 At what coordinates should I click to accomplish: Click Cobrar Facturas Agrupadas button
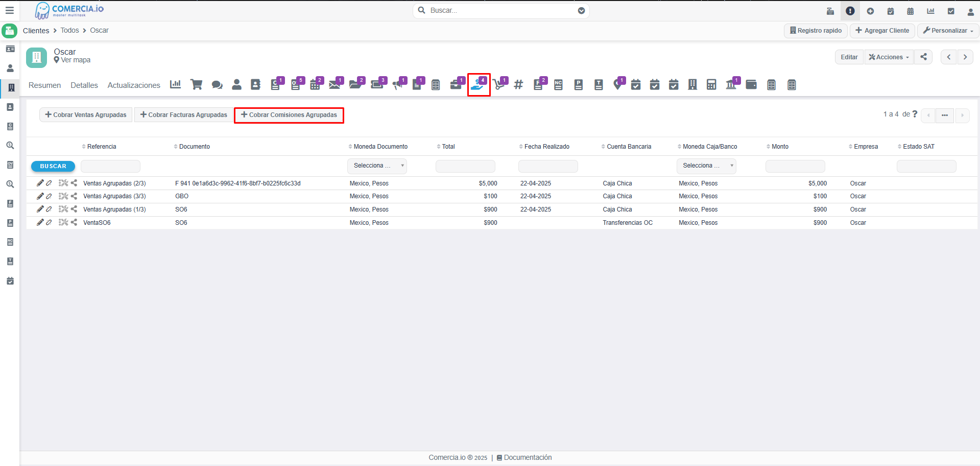[x=183, y=114]
